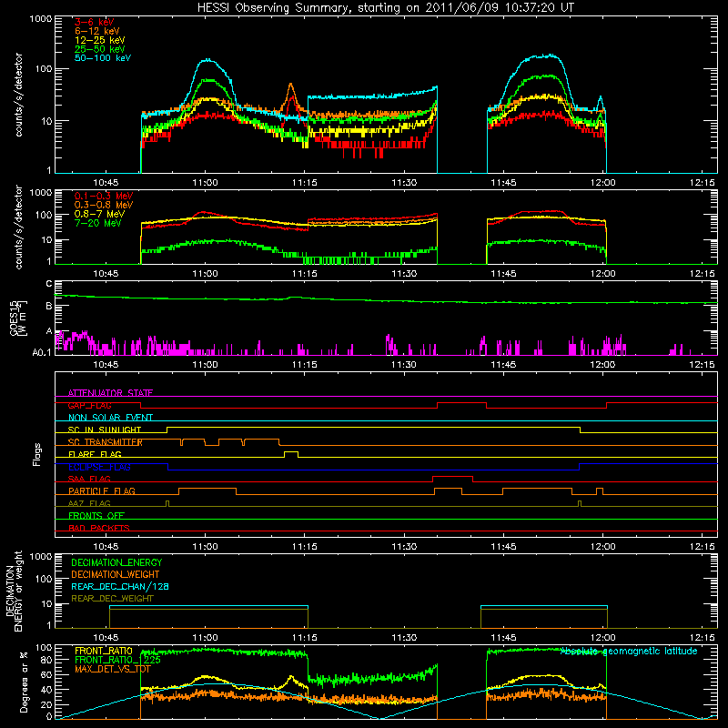Click the MAX_DET_VS_TOT legend label
The image size is (728, 728).
113,669
